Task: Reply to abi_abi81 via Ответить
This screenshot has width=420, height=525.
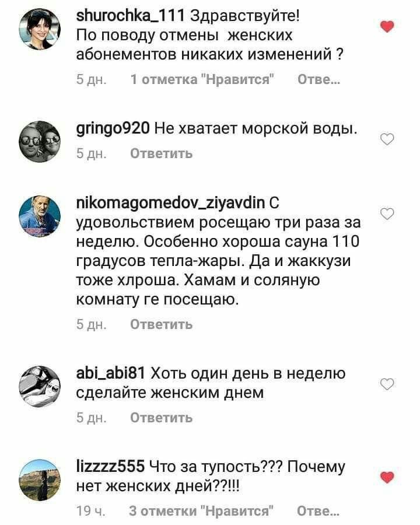Action: [162, 418]
